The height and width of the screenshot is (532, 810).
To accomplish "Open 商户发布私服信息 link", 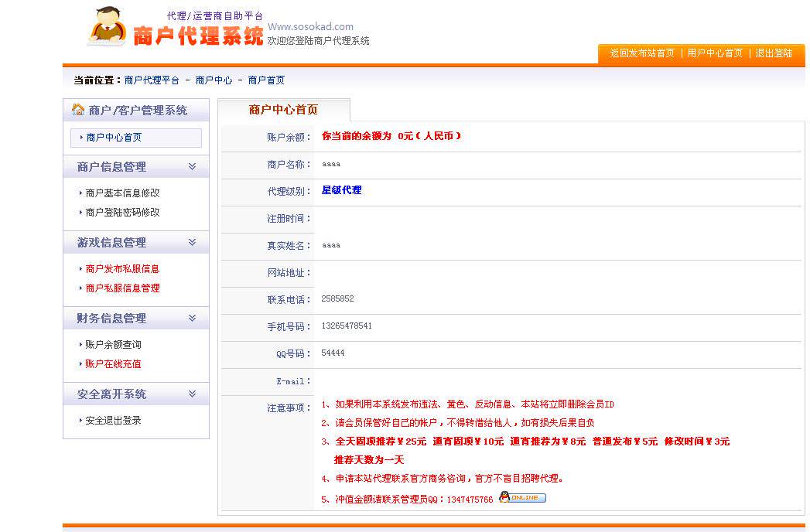I will pos(122,269).
